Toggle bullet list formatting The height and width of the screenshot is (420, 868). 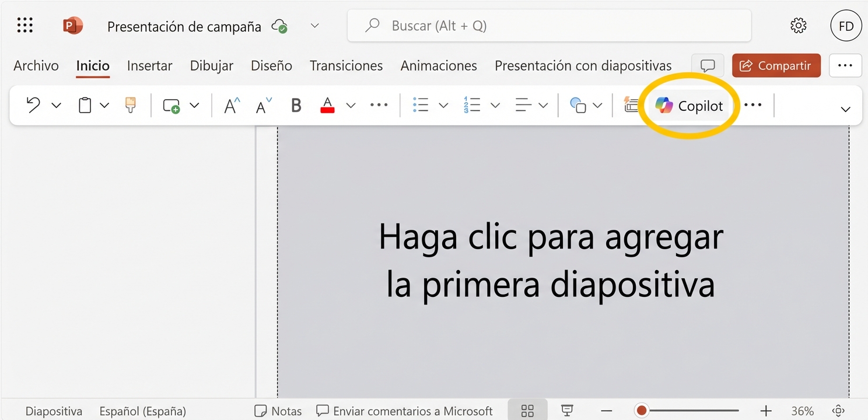click(x=421, y=105)
